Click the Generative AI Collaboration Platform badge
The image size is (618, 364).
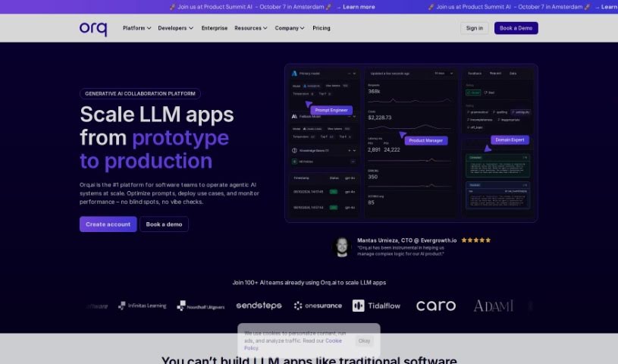(140, 93)
